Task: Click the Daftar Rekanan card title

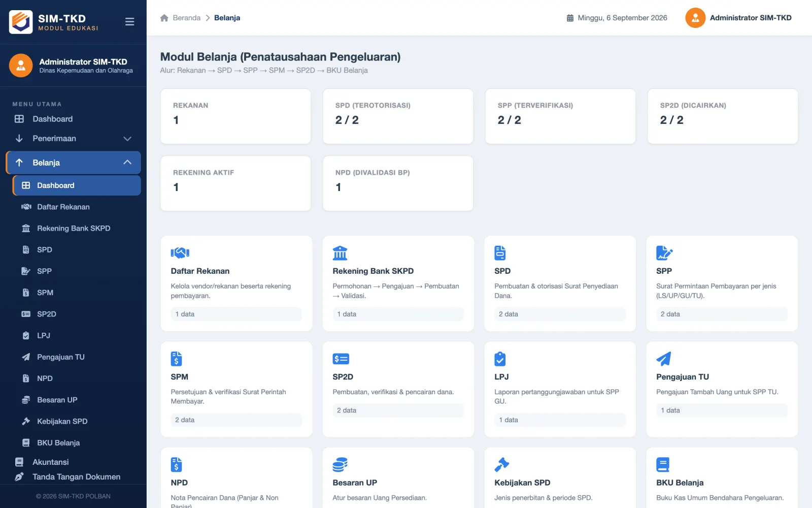Action: pyautogui.click(x=200, y=271)
